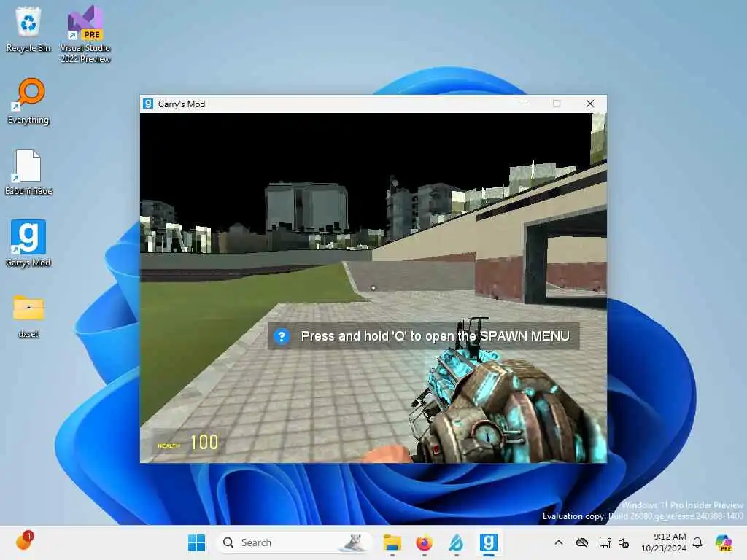The height and width of the screenshot is (560, 747).
Task: Click the Health 100 indicator in game
Action: click(x=187, y=443)
